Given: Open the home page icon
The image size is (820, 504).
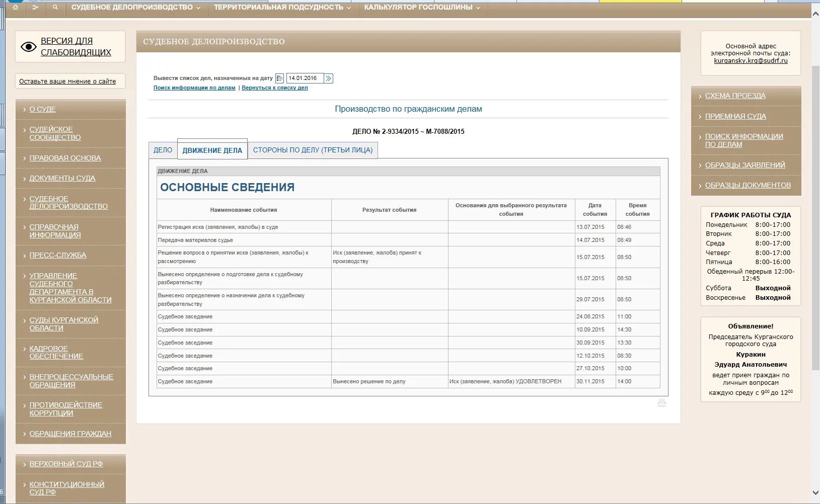Looking at the screenshot, I should point(15,8).
